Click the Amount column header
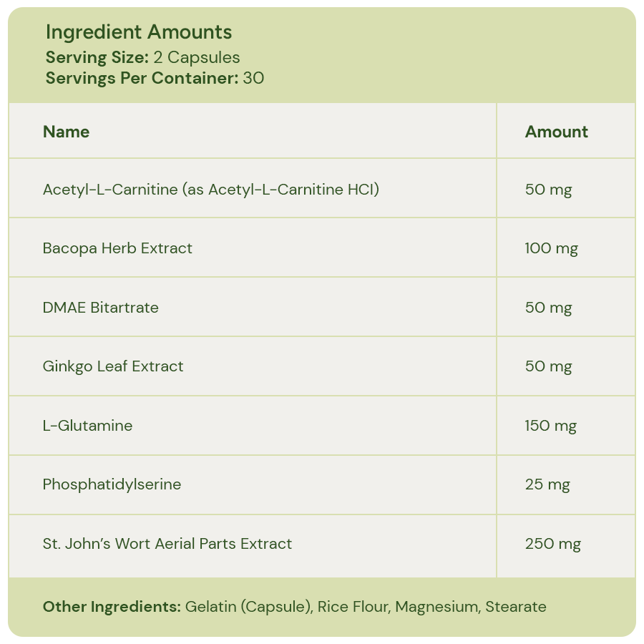This screenshot has height=644, width=644. pos(556,132)
